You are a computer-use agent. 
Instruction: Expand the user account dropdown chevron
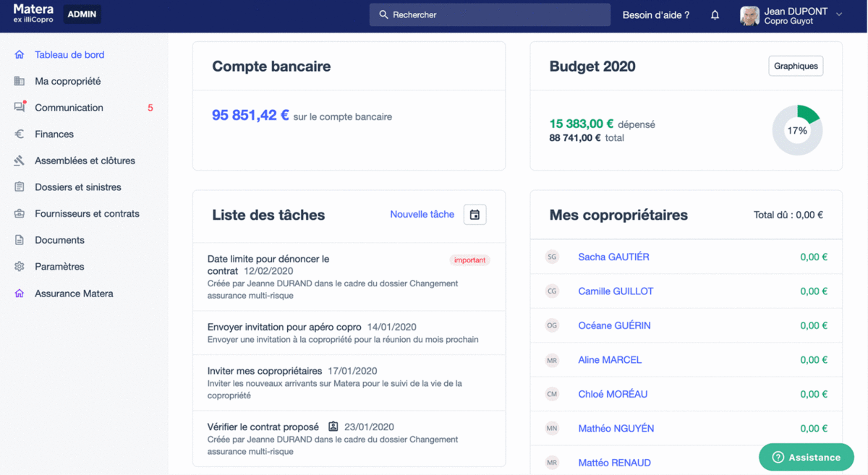click(x=839, y=14)
